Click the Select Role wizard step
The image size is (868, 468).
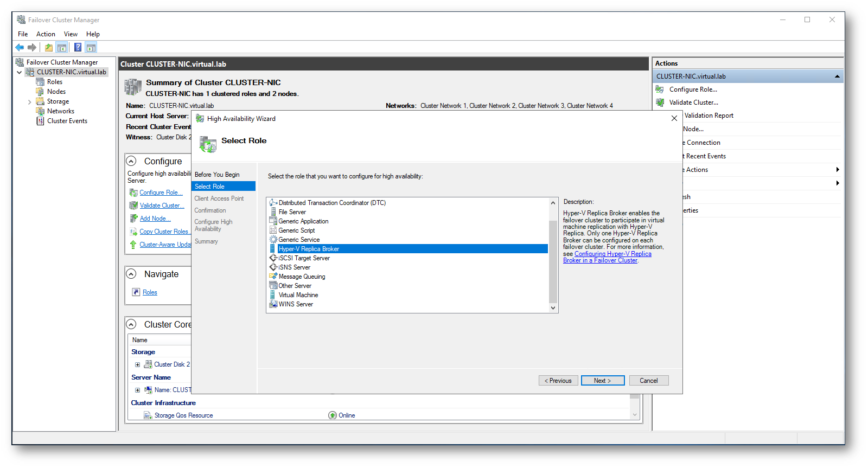tap(224, 187)
